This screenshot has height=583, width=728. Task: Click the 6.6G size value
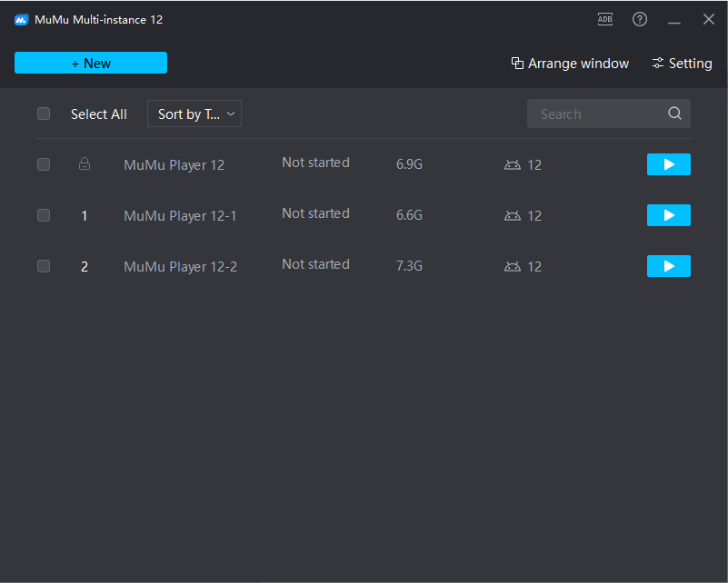[409, 215]
